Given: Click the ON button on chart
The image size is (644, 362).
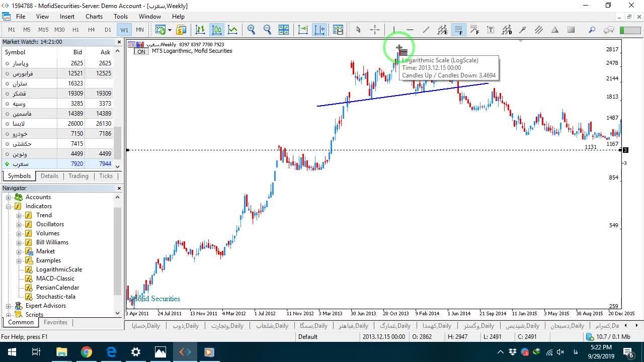Looking at the screenshot, I should (x=141, y=51).
